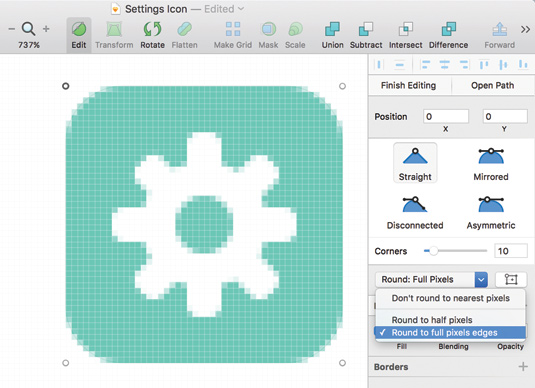
Task: Edit the Corners value field
Action: pos(511,251)
